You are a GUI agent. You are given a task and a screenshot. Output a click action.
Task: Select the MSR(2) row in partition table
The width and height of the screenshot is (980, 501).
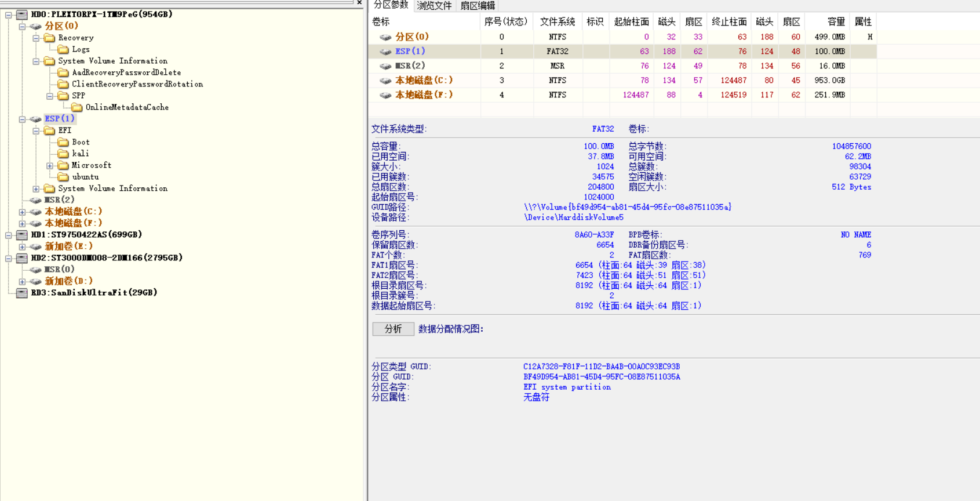coord(623,66)
